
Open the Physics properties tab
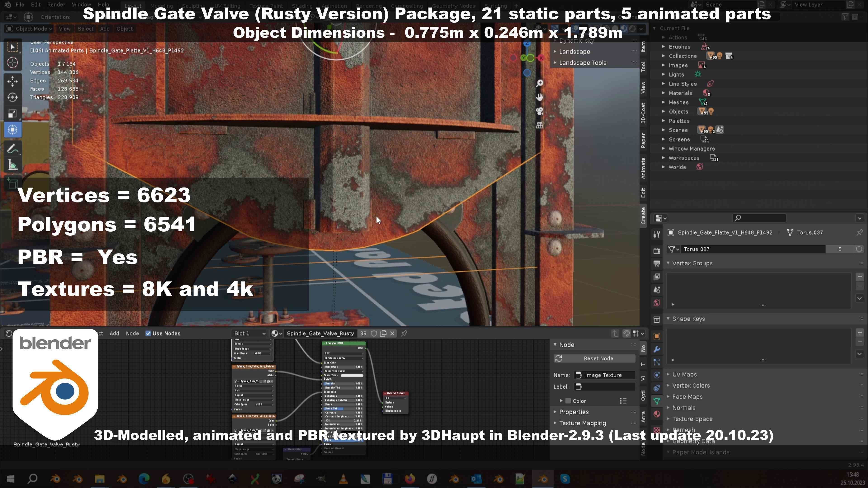656,375
